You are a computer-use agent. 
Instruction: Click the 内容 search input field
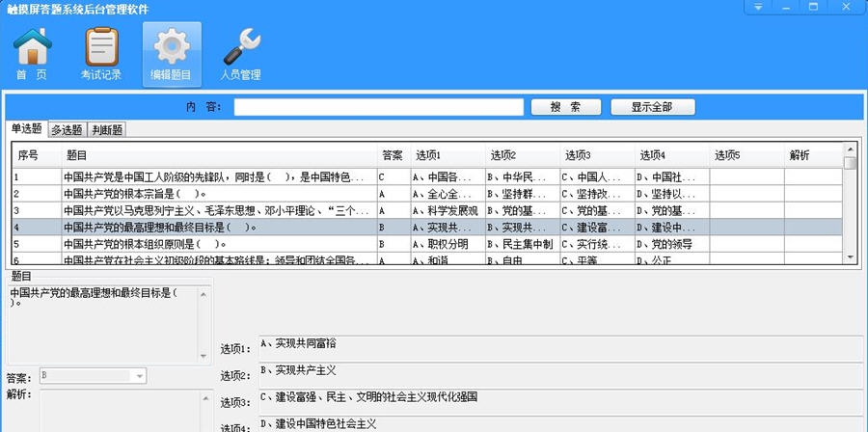pyautogui.click(x=379, y=107)
